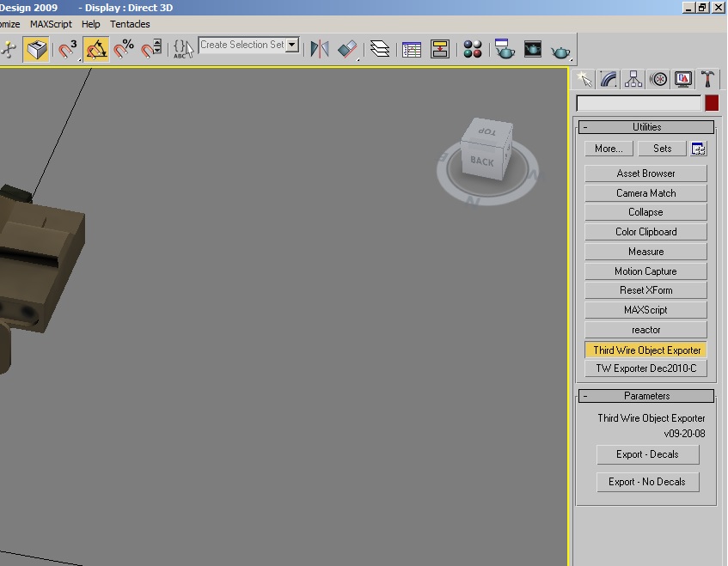This screenshot has width=728, height=566.
Task: Open the Help menu
Action: pos(90,24)
